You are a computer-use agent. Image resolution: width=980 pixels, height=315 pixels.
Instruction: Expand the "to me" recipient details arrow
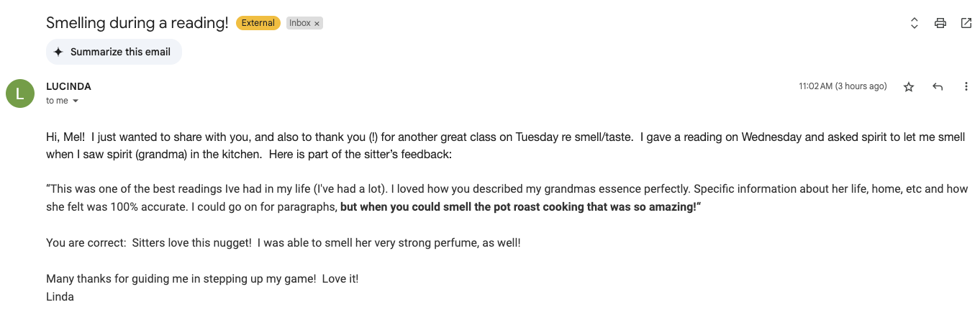(x=76, y=101)
